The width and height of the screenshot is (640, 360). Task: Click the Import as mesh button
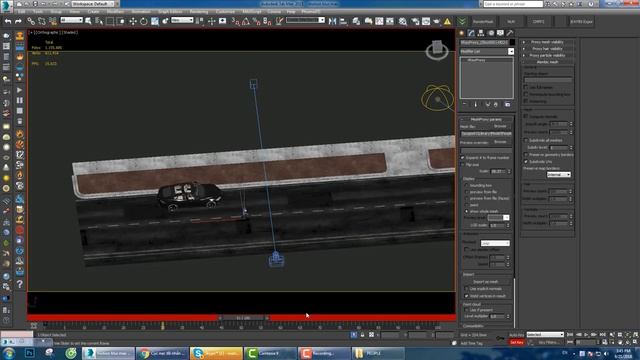(x=486, y=282)
